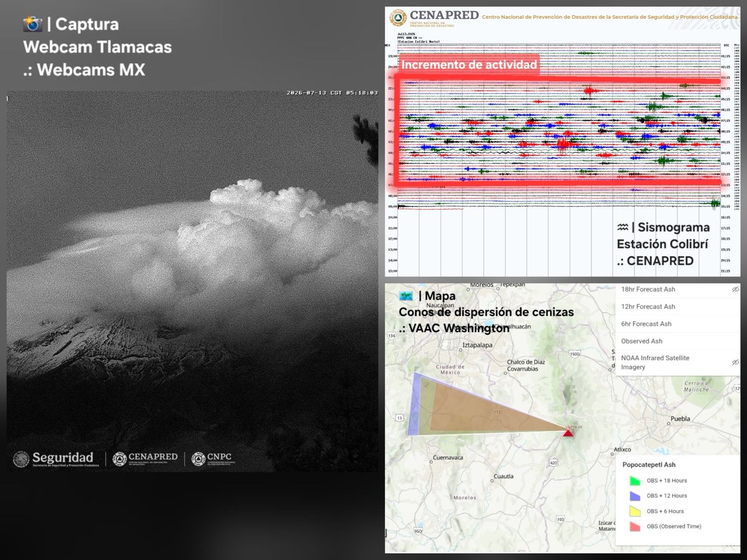The width and height of the screenshot is (747, 560).
Task: Click the 420 highway shield on map
Action: point(553,462)
